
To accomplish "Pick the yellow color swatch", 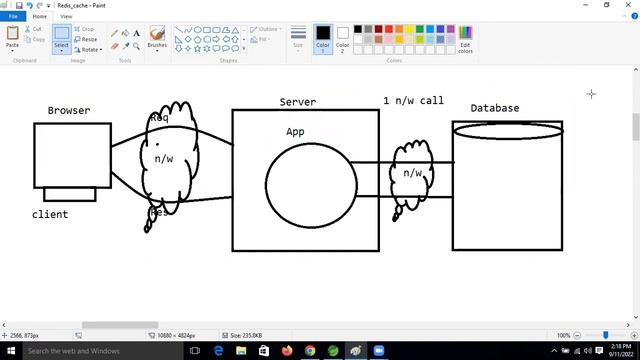I will (x=409, y=29).
